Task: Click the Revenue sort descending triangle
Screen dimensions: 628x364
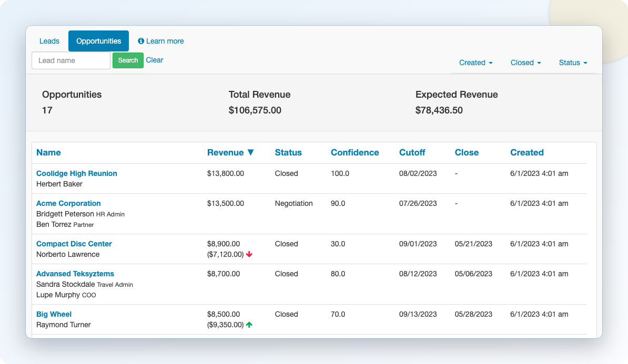Action: coord(251,152)
